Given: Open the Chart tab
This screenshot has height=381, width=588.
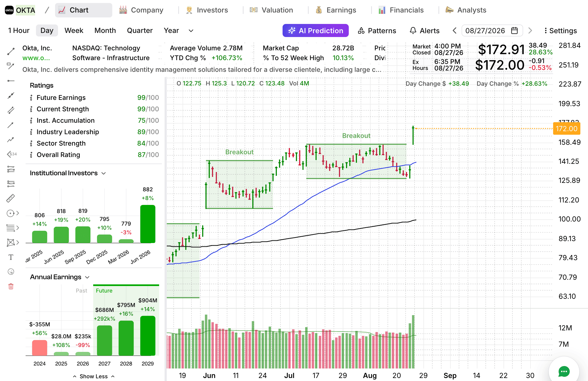Looking at the screenshot, I should point(83,10).
